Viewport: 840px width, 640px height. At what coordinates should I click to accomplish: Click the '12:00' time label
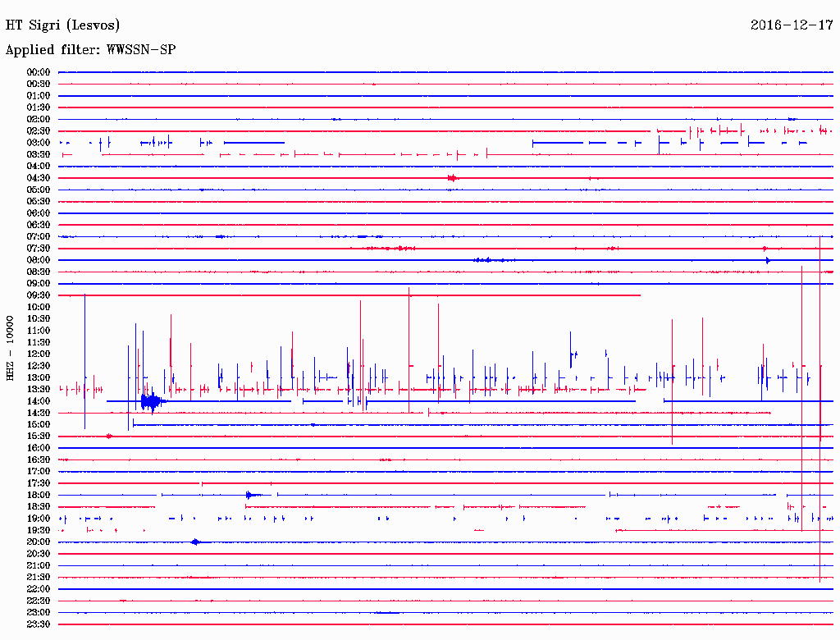point(39,354)
